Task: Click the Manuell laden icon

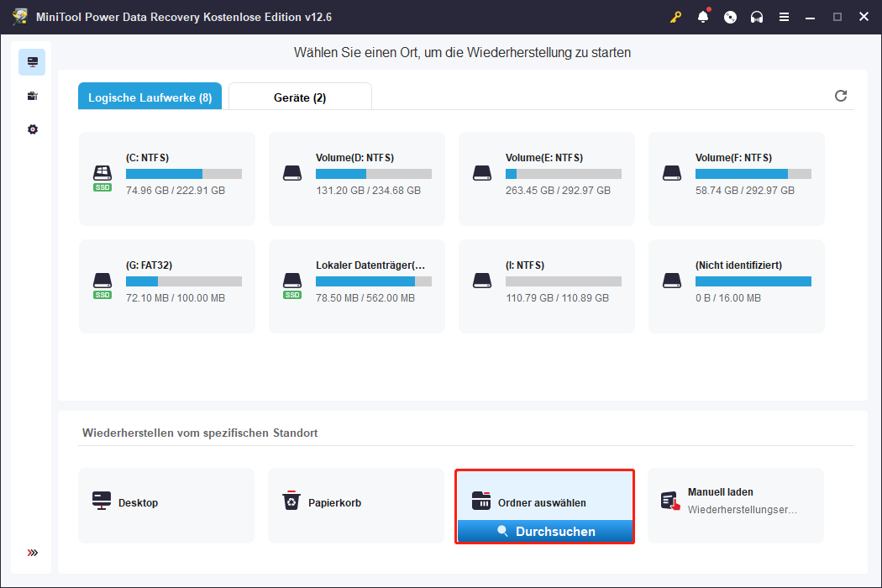Action: click(x=670, y=501)
